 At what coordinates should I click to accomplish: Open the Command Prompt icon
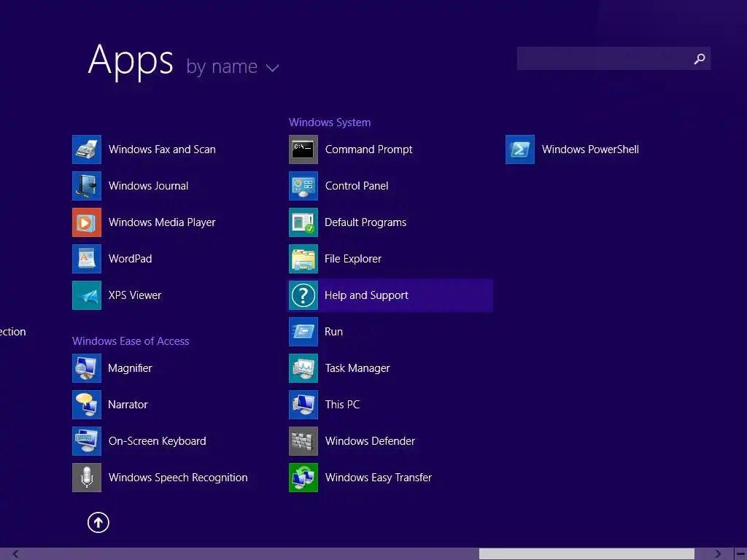pyautogui.click(x=303, y=149)
